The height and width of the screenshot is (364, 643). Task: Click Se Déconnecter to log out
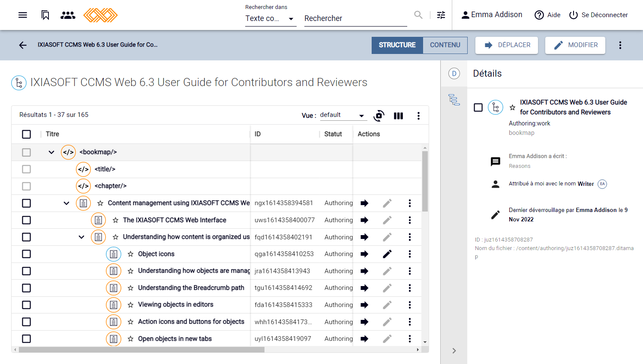[598, 15]
